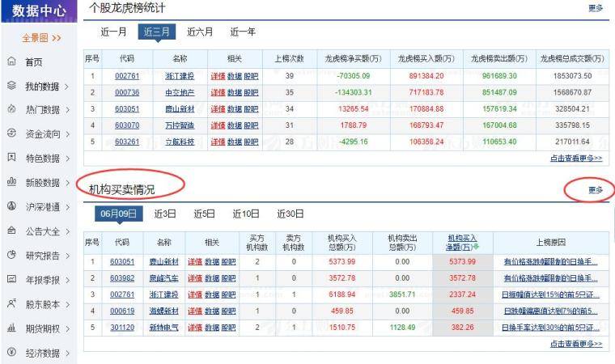
Task: Switch to 近一年 tab
Action: pos(243,32)
